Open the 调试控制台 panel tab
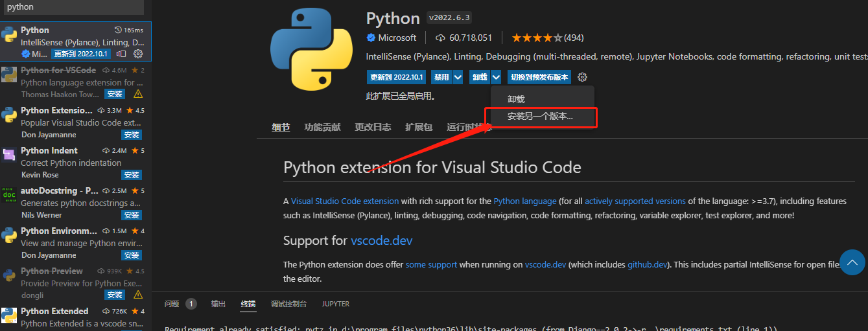The width and height of the screenshot is (868, 331). coord(289,304)
